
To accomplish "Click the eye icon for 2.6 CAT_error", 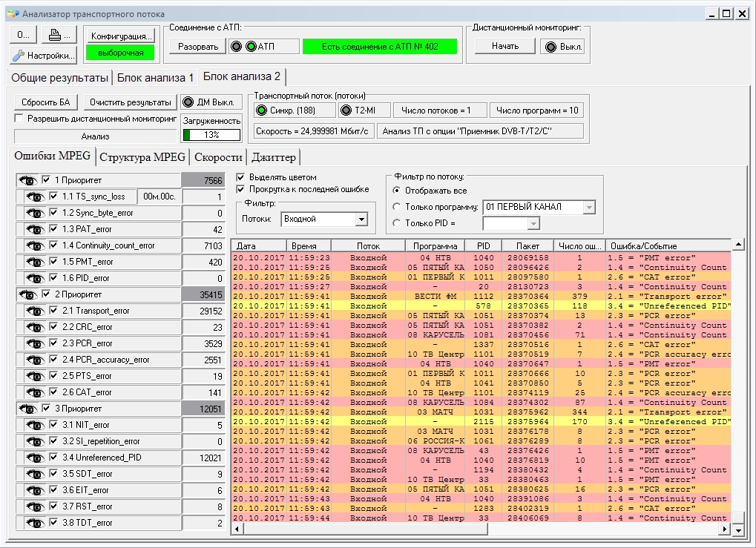I will click(35, 392).
